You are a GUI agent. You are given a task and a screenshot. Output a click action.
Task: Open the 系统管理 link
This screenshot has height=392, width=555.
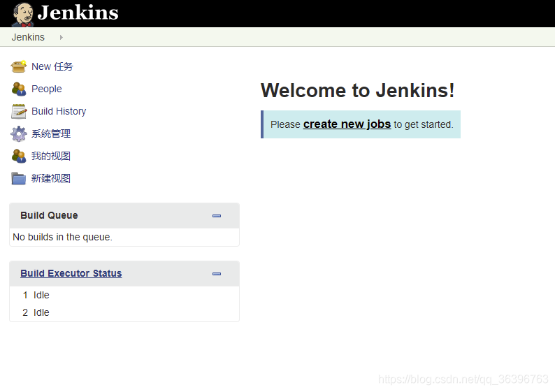pos(51,133)
